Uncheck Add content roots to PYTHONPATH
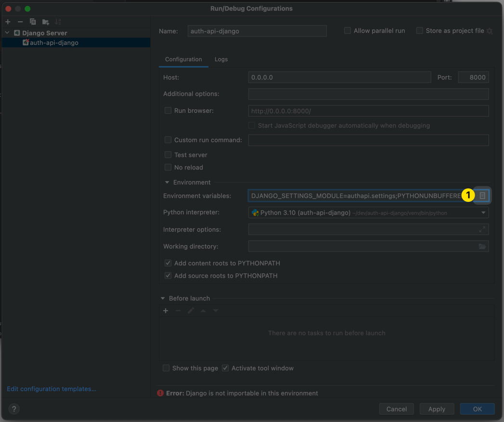 click(x=168, y=263)
